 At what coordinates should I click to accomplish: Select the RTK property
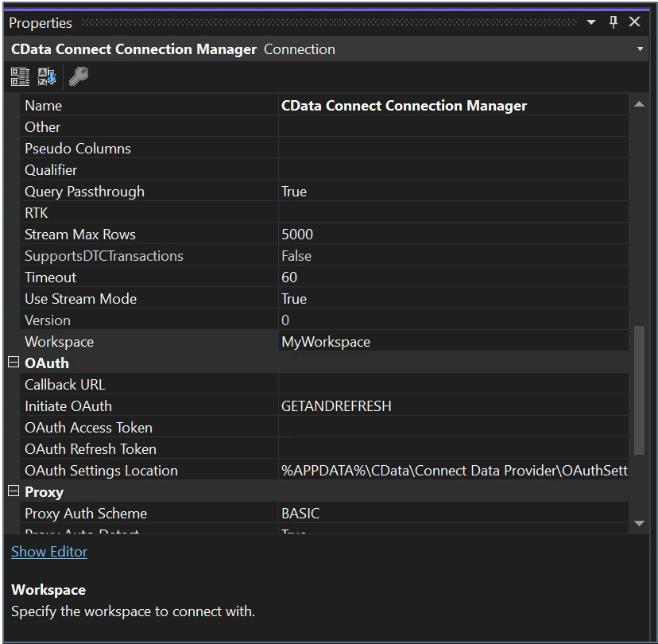click(x=149, y=213)
